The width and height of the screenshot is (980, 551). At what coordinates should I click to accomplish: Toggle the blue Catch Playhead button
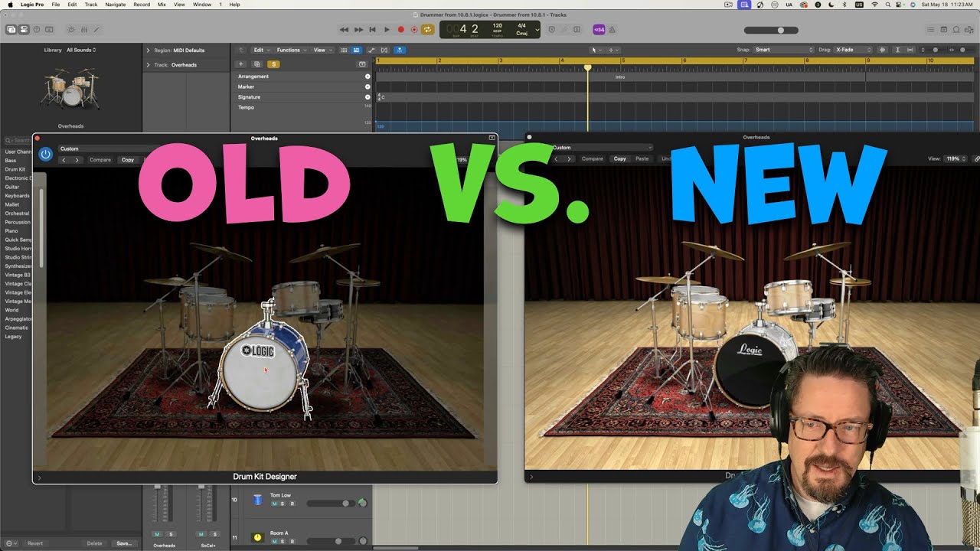(x=398, y=50)
